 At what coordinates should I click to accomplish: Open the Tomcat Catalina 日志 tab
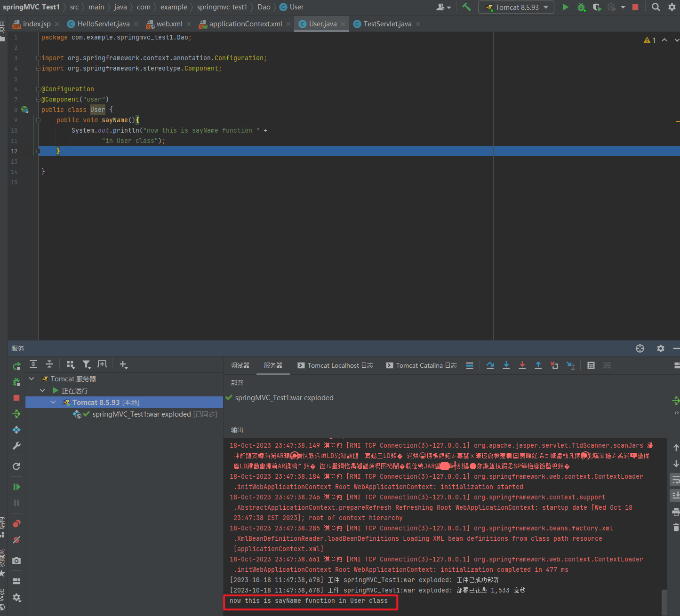tap(421, 365)
